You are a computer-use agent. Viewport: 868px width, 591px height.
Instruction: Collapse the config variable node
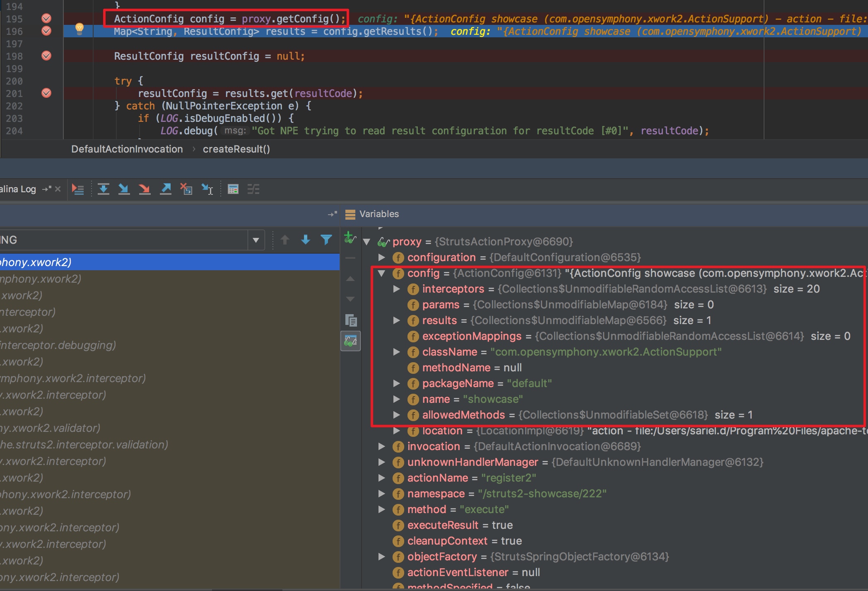(x=381, y=273)
